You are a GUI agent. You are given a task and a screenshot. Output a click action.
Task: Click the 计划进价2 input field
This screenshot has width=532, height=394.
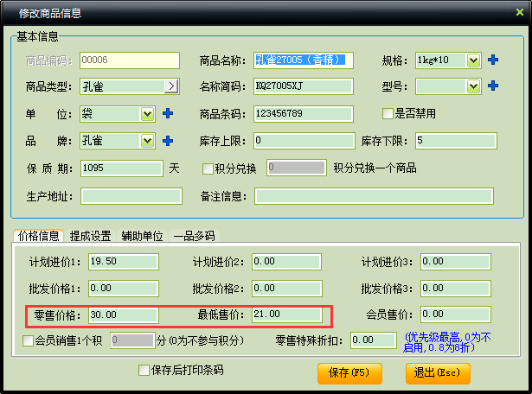pos(286,262)
